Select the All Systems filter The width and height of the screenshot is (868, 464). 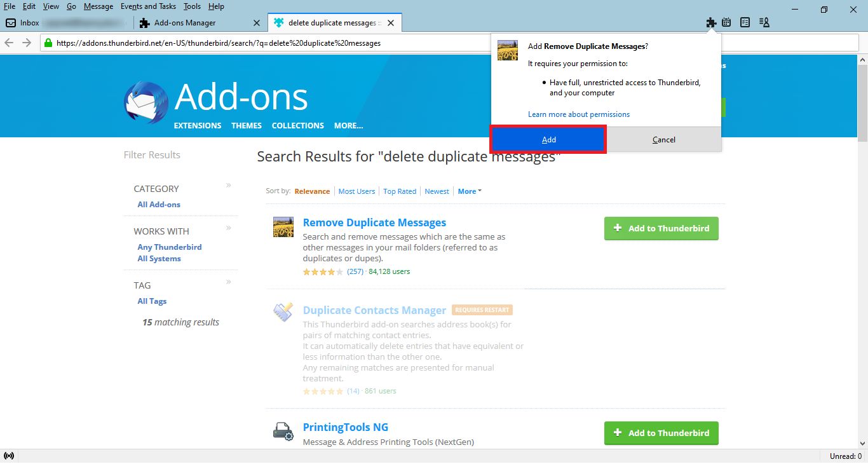pyautogui.click(x=159, y=259)
